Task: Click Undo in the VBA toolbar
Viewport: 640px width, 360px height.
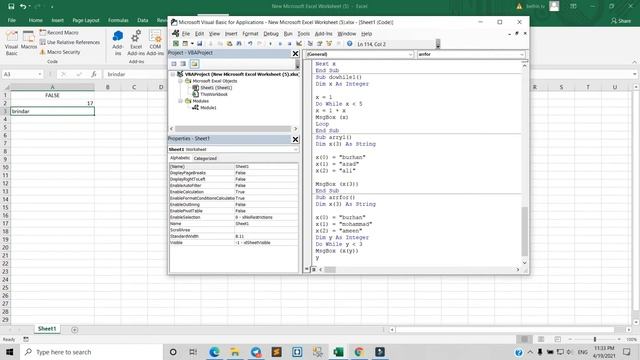Action: click(x=250, y=44)
